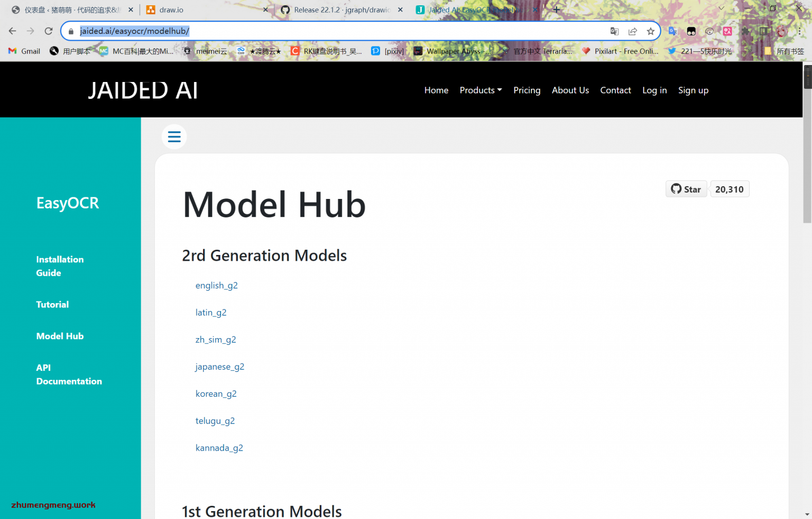Open Installation Guide in sidebar
The height and width of the screenshot is (519, 812).
(60, 266)
